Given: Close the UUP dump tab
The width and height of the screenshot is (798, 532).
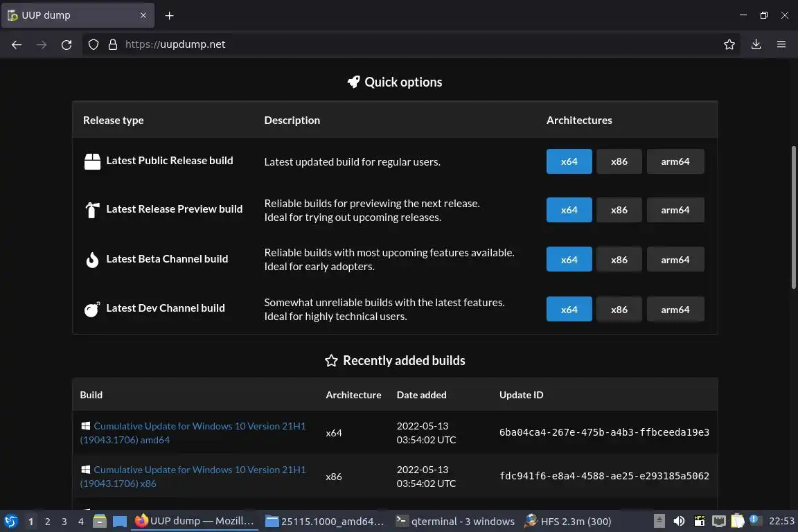Looking at the screenshot, I should [143, 15].
